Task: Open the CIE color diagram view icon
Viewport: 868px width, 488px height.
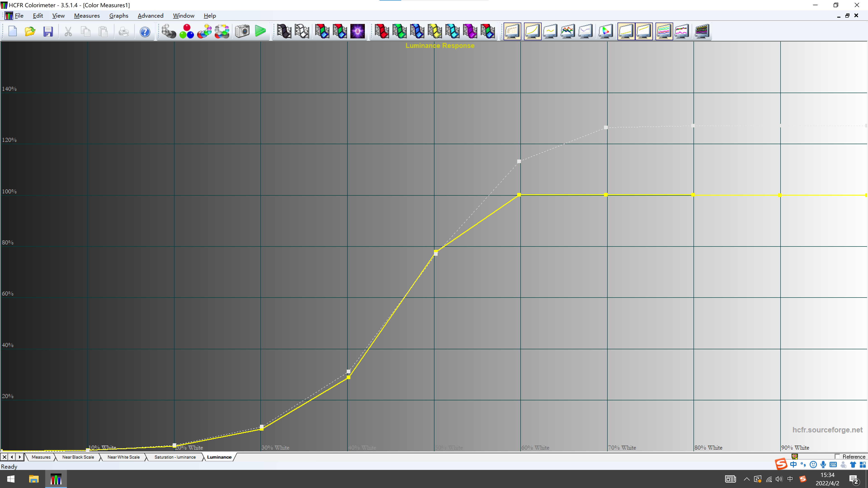Action: tap(606, 32)
